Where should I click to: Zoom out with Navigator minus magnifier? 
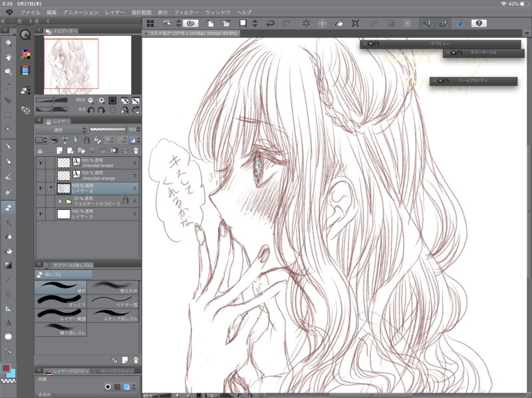click(90, 100)
